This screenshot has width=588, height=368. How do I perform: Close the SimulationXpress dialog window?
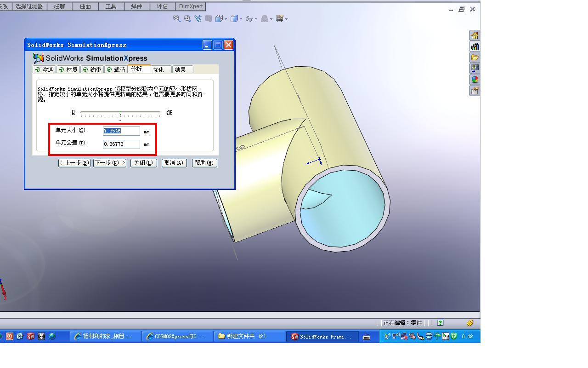coord(228,45)
